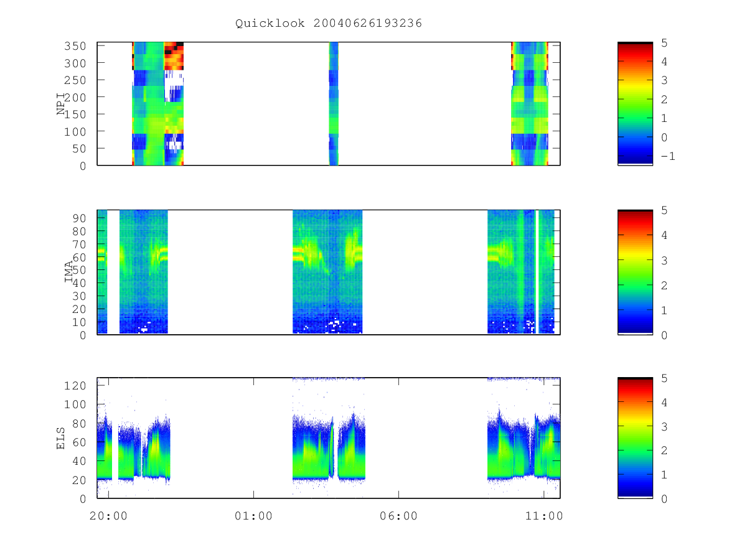The width and height of the screenshot is (747, 560).
Task: Click the narrow NPI data strip in the middle
Action: click(334, 103)
